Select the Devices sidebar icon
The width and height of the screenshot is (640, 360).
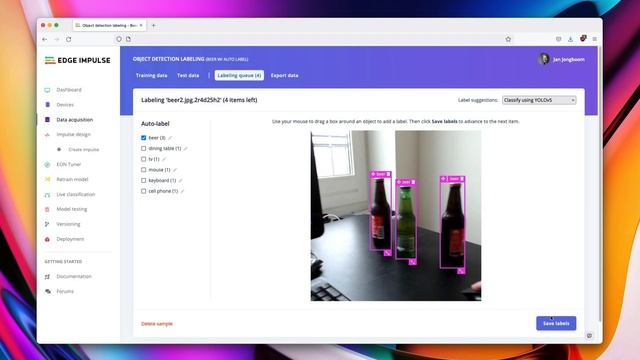[x=47, y=105]
